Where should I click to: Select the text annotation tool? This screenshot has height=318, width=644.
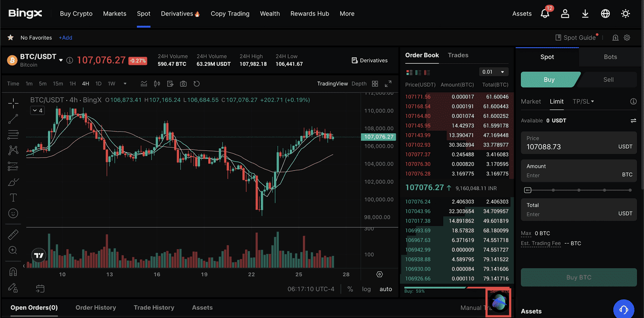pyautogui.click(x=13, y=197)
